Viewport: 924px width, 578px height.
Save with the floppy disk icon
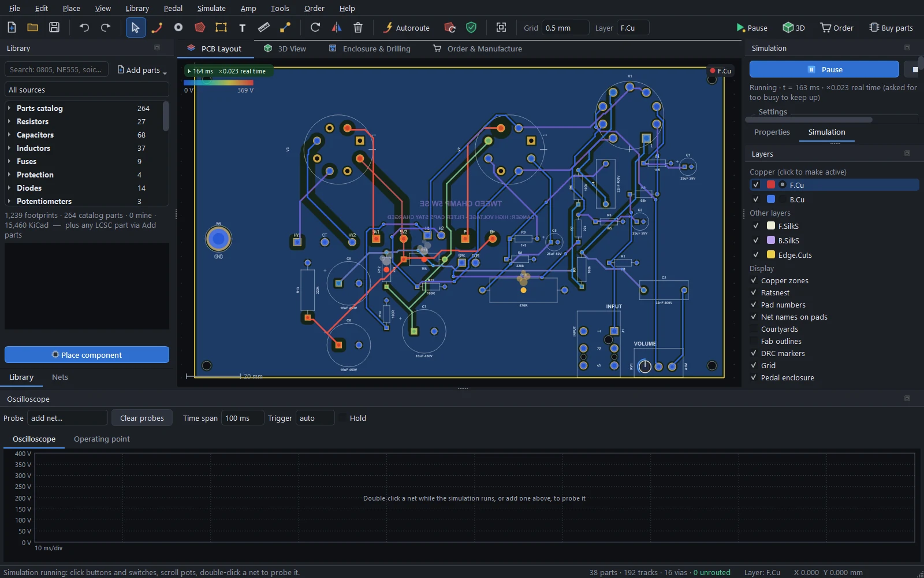click(x=54, y=27)
